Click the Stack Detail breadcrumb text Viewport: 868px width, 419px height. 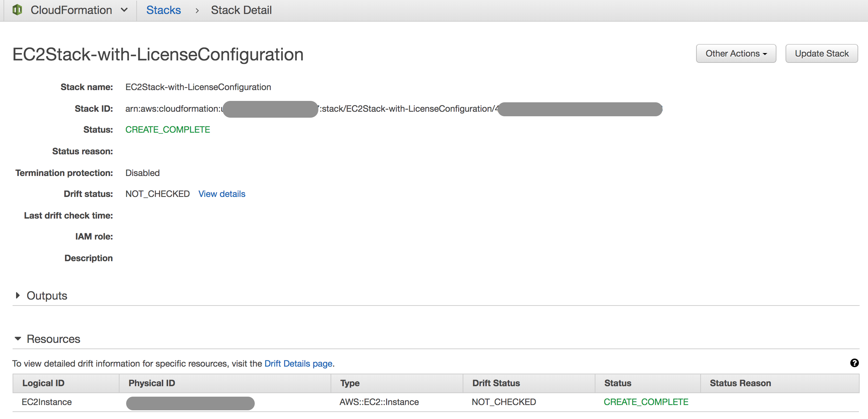tap(241, 10)
